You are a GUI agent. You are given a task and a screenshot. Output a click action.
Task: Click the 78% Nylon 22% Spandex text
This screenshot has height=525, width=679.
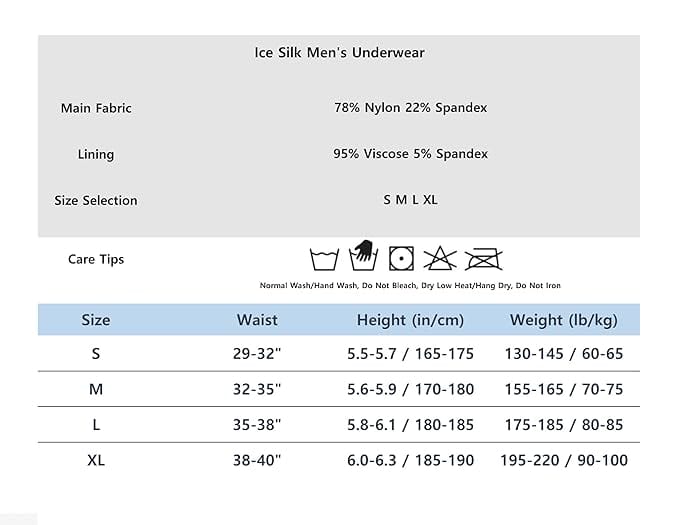click(x=410, y=107)
